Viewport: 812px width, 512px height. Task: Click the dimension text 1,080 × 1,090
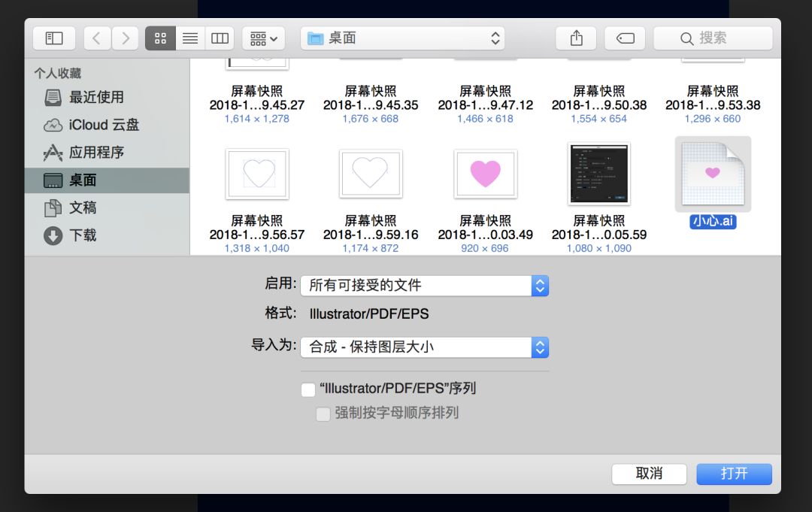point(599,249)
